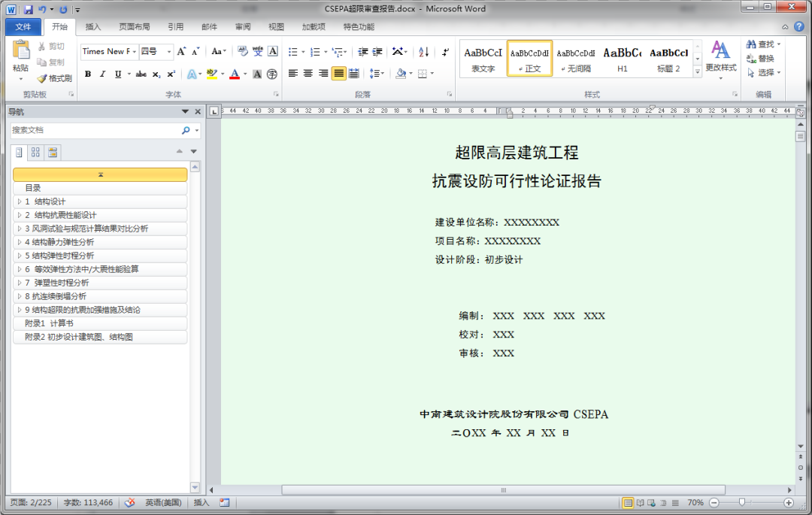Select 标题 2 style
This screenshot has height=515, width=812.
pos(668,59)
